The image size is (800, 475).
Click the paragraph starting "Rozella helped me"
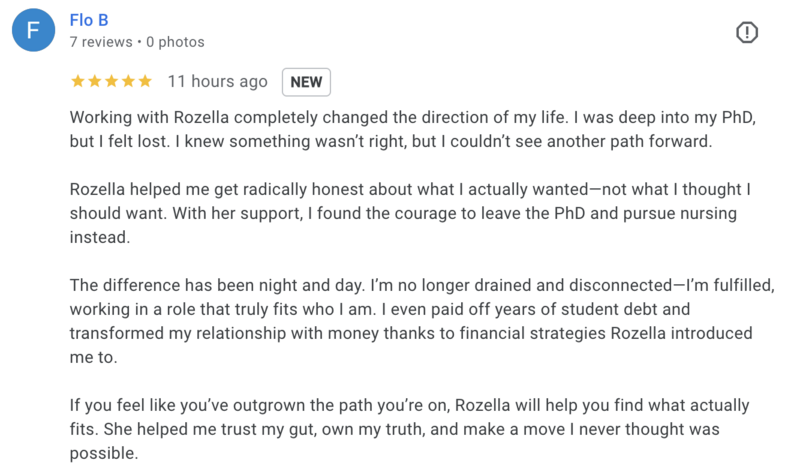(x=410, y=213)
